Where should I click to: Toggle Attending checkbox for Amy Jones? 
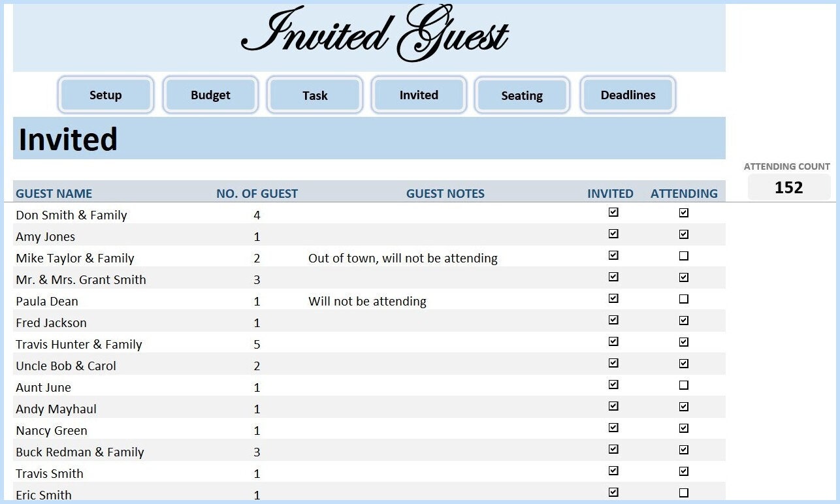pyautogui.click(x=684, y=234)
